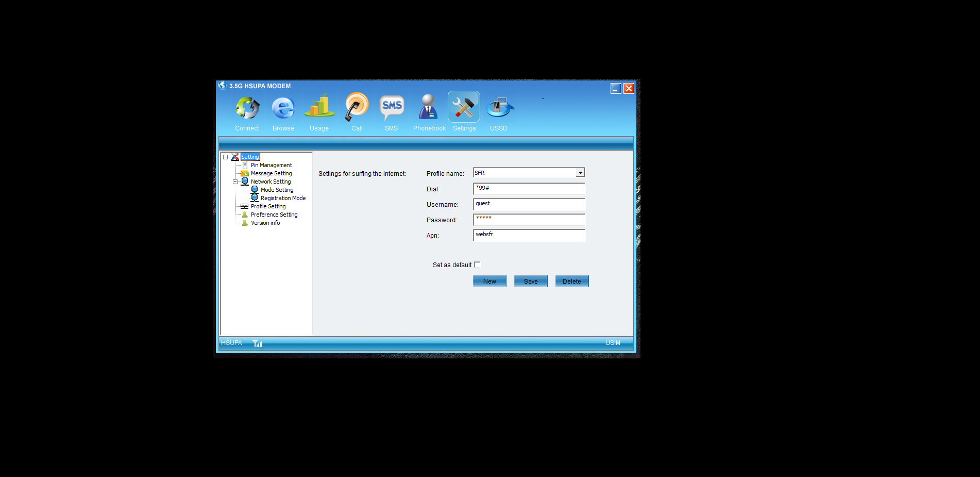This screenshot has height=477, width=980.
Task: Open the Phonebook icon
Action: (428, 107)
